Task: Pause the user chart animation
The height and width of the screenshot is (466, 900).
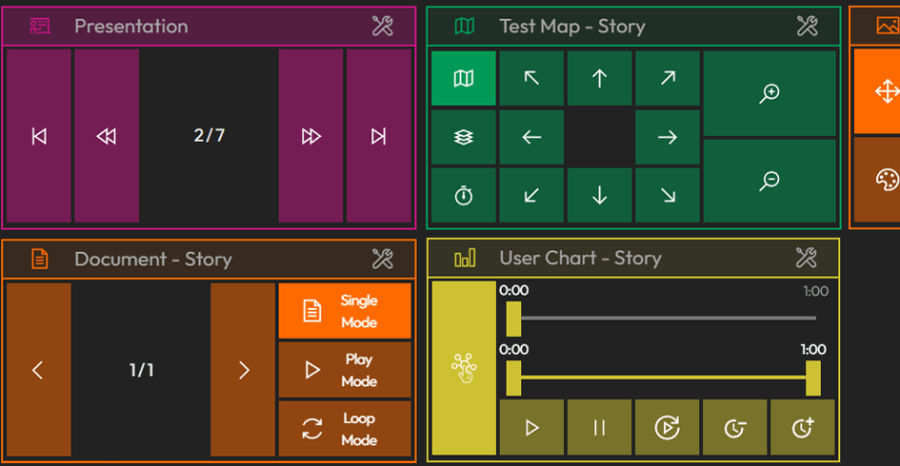Action: coord(600,428)
